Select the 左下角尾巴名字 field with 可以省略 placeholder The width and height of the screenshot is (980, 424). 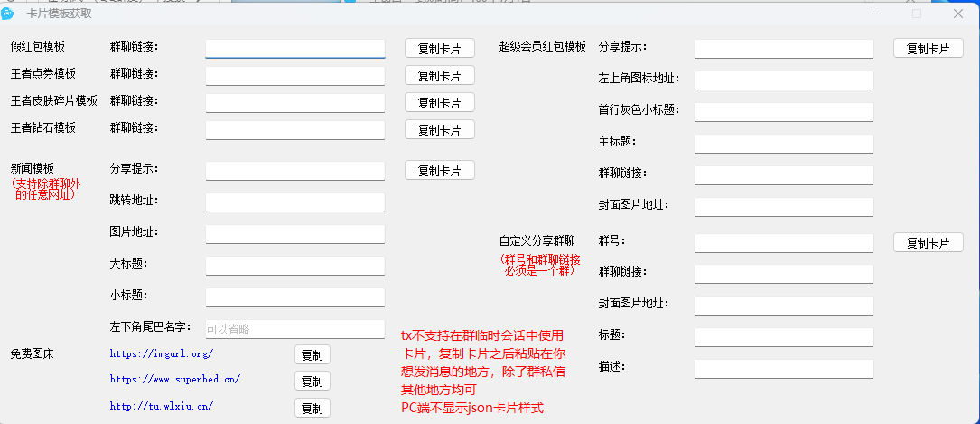[x=294, y=329]
